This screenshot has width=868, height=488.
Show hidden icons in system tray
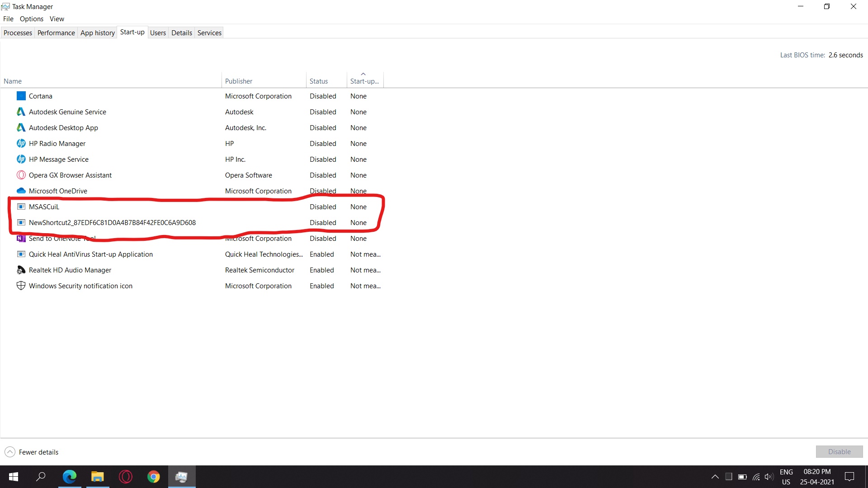tap(715, 477)
